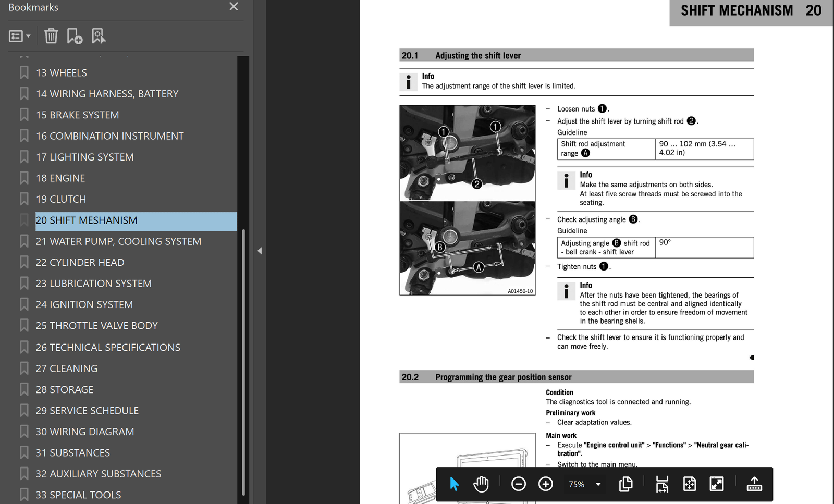This screenshot has height=504, width=834.
Task: Enable fit width scrolling mode
Action: point(662,484)
